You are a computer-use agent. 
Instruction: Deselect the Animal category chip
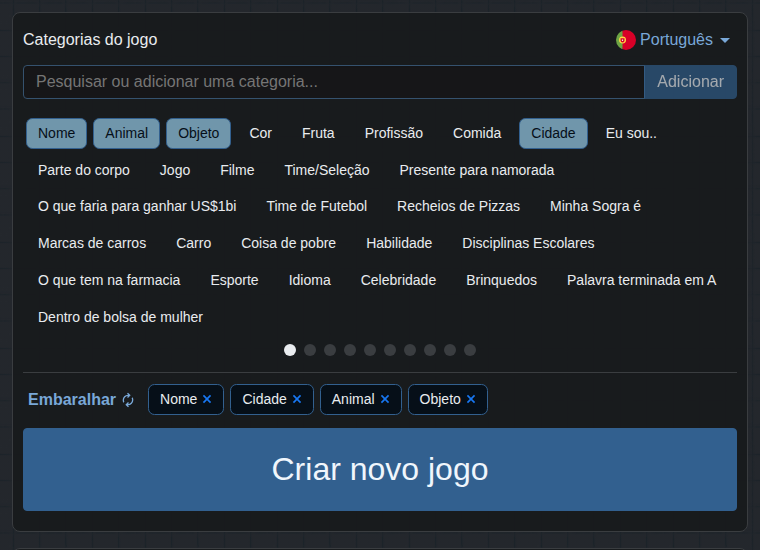tap(126, 133)
